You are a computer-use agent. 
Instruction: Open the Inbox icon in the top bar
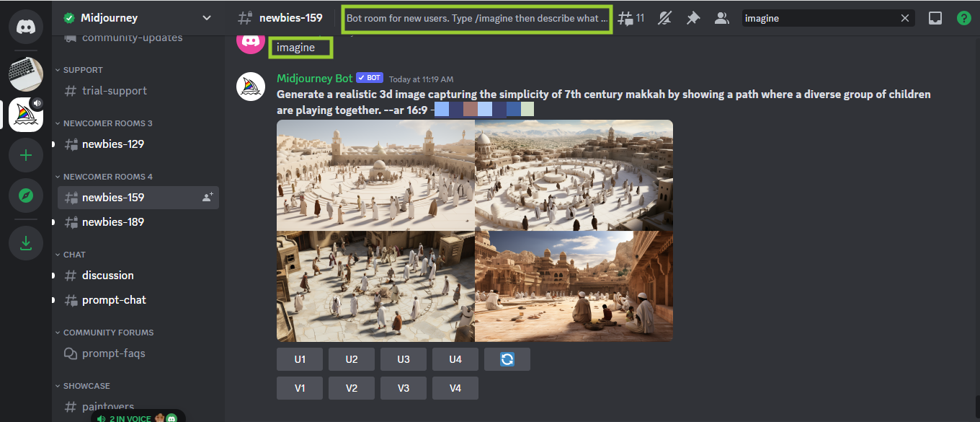click(x=935, y=17)
